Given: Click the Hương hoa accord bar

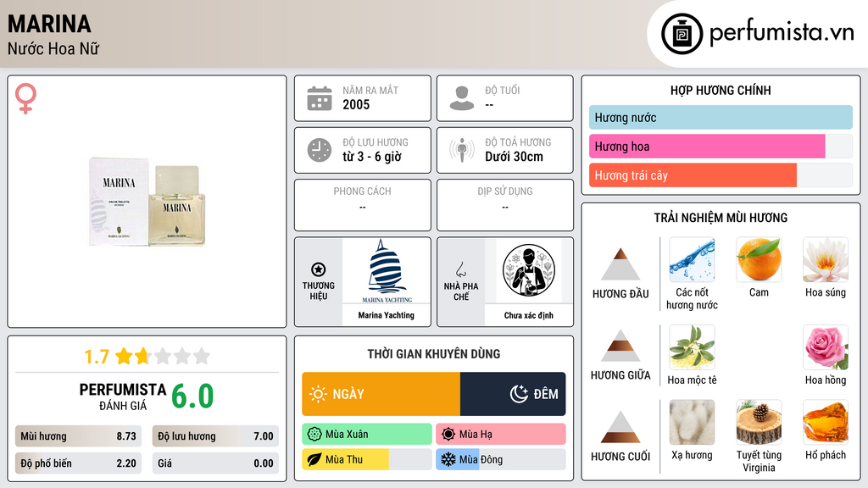Looking at the screenshot, I should 721,146.
